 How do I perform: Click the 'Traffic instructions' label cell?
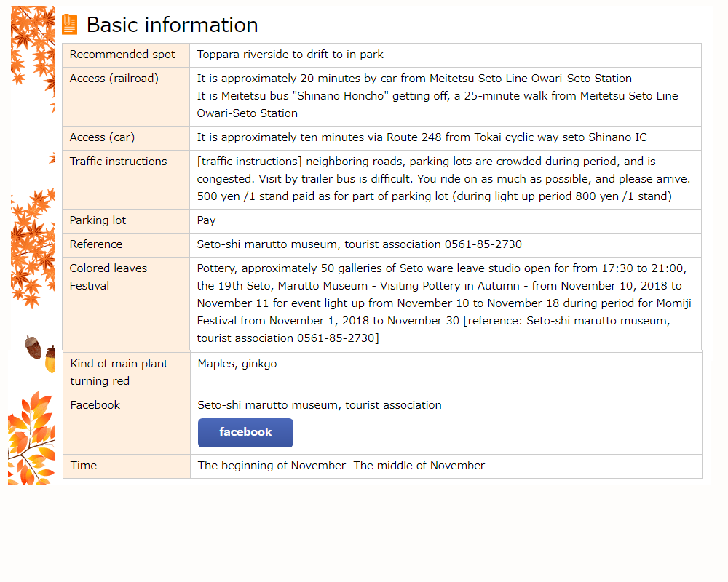coord(126,179)
